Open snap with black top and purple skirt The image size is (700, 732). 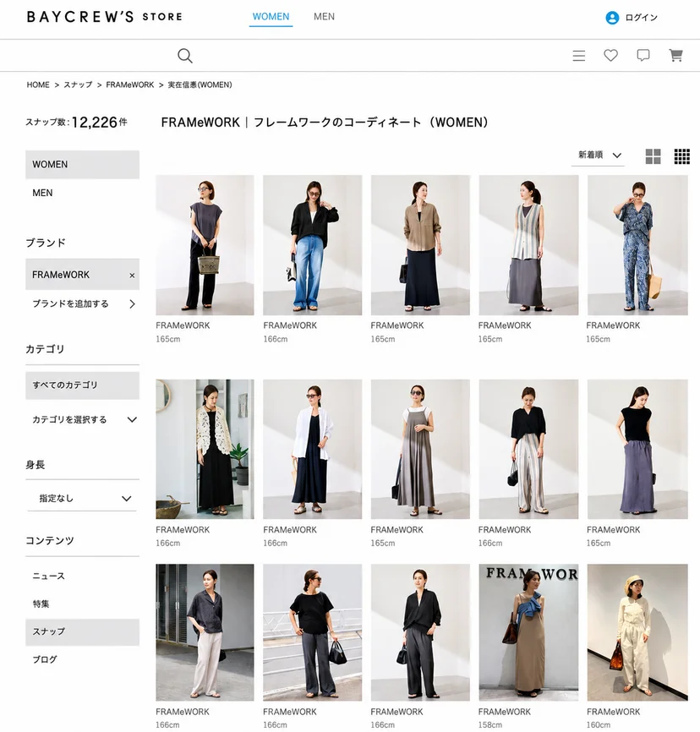click(x=637, y=449)
